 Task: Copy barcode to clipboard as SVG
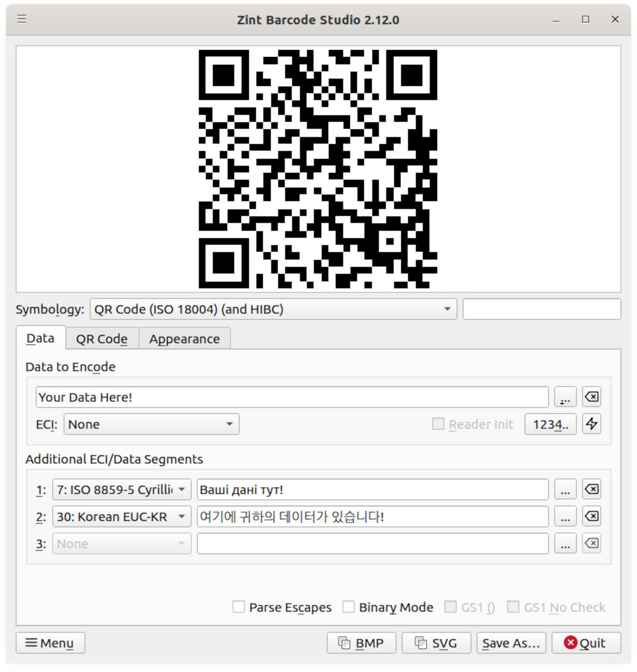(x=436, y=643)
